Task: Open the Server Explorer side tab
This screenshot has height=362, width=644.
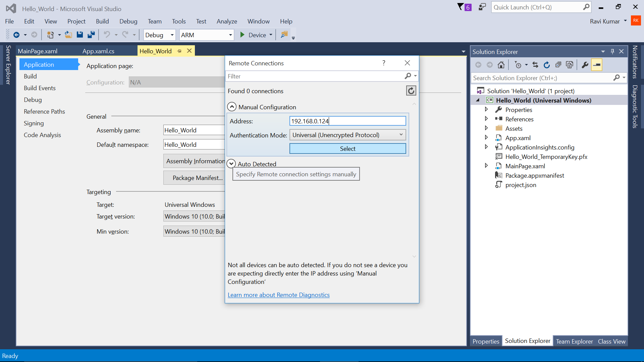Action: (8, 65)
